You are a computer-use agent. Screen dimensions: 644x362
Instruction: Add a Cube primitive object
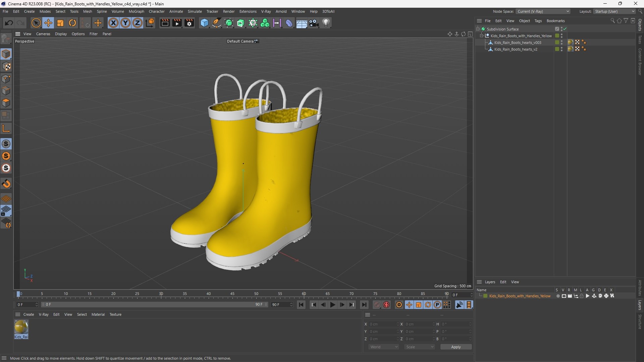click(204, 23)
